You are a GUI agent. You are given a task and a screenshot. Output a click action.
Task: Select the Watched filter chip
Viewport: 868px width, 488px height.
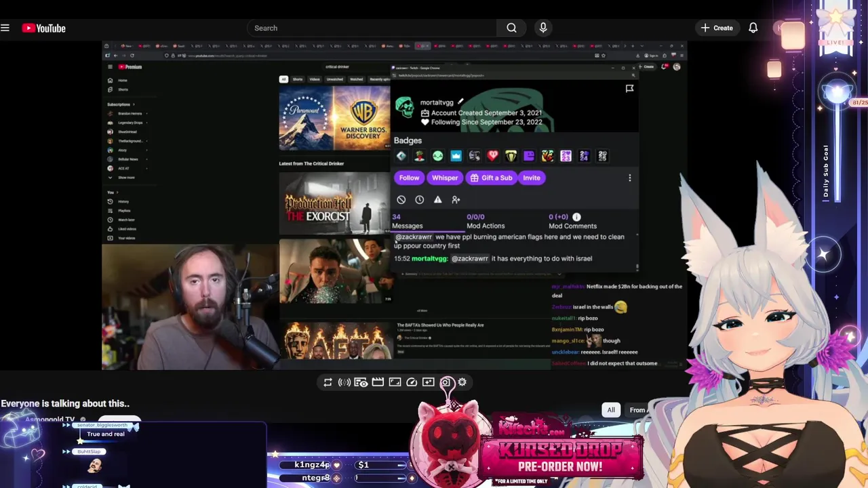356,79
